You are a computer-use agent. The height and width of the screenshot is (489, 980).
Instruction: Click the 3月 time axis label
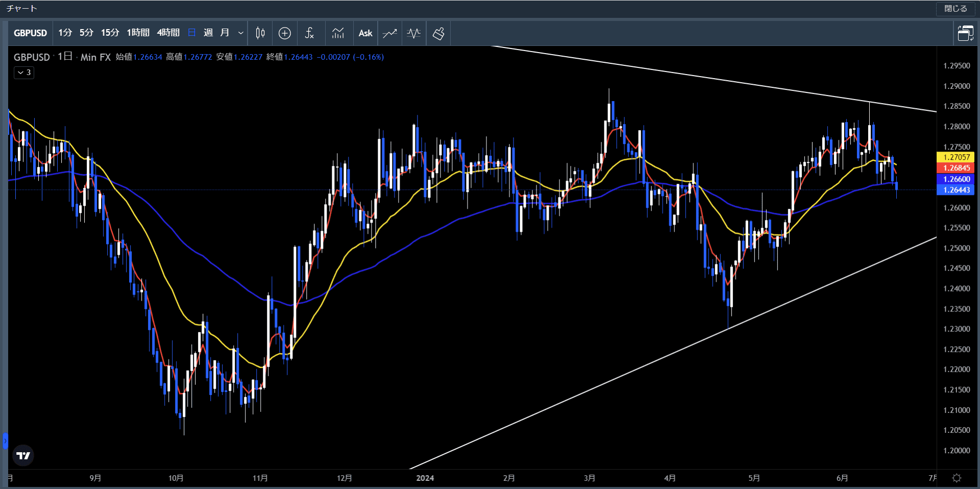tap(589, 478)
